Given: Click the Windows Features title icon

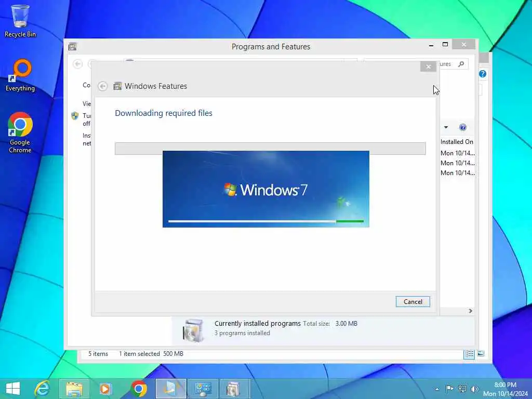Looking at the screenshot, I should [117, 86].
